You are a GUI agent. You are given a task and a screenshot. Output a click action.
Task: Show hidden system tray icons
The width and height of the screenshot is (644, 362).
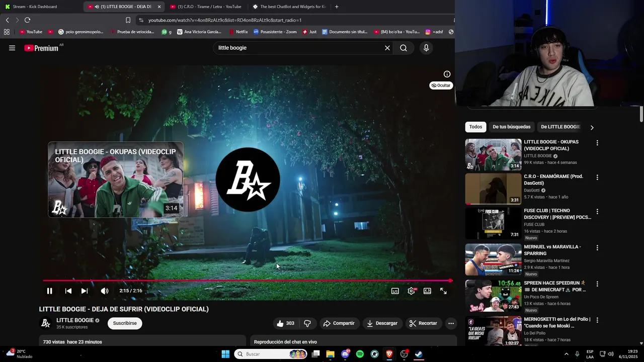pyautogui.click(x=566, y=354)
